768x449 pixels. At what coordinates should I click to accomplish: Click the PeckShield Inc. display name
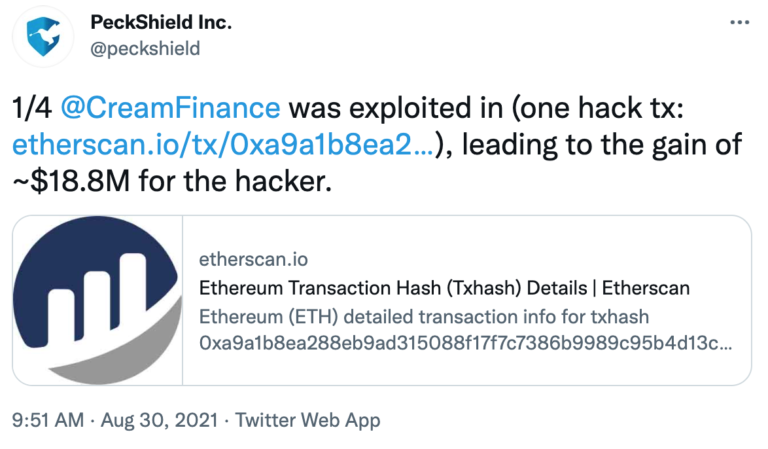161,22
